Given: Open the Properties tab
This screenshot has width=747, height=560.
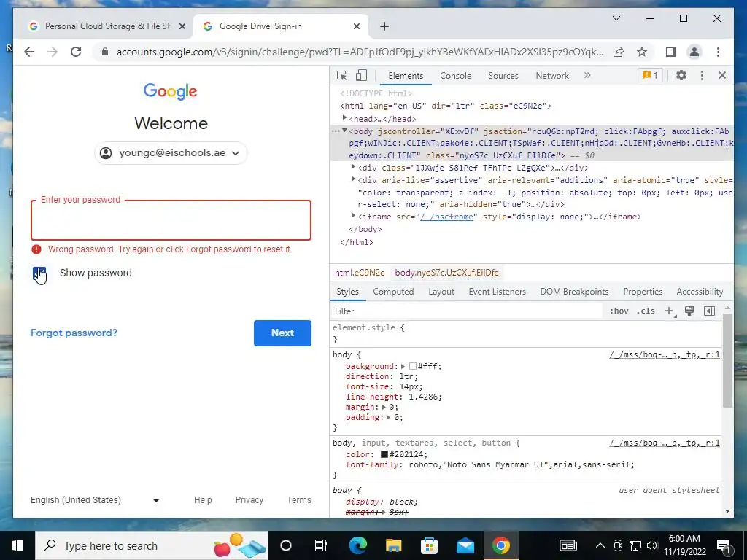Looking at the screenshot, I should [x=643, y=292].
